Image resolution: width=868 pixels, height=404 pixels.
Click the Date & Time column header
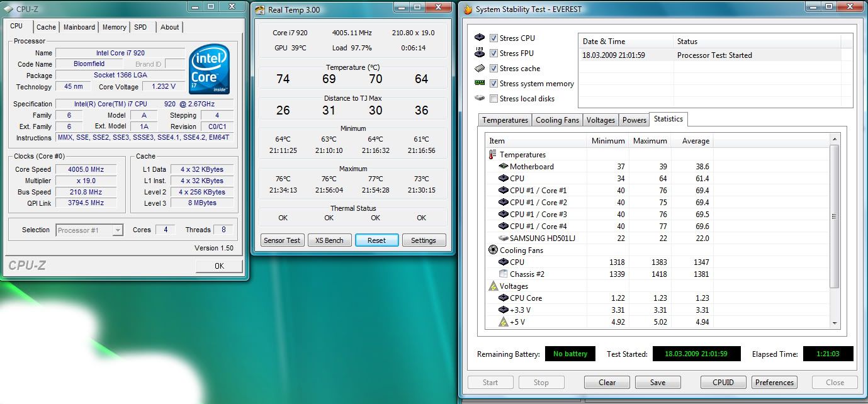626,42
